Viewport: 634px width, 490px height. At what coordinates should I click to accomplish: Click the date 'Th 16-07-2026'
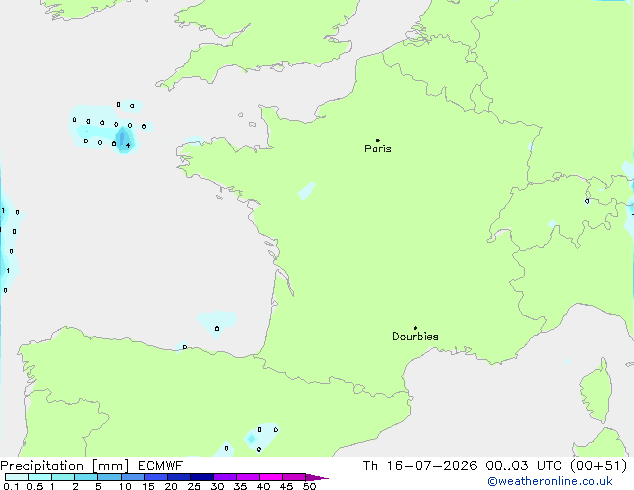(420, 466)
